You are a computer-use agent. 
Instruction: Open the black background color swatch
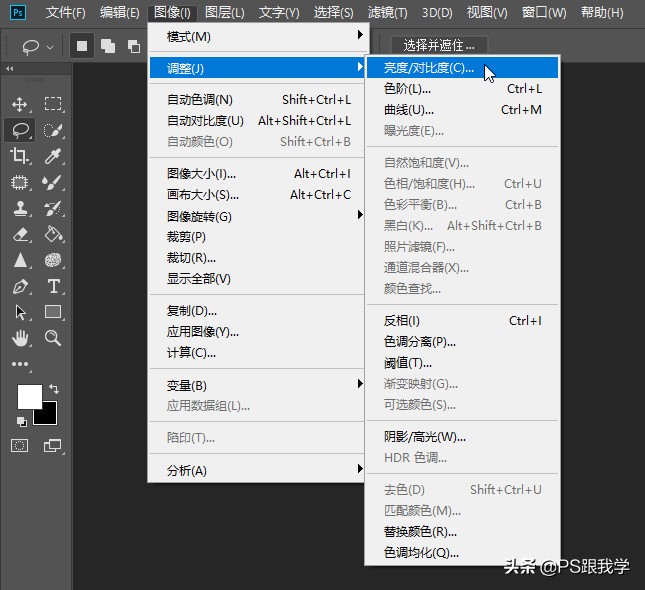[x=49, y=416]
